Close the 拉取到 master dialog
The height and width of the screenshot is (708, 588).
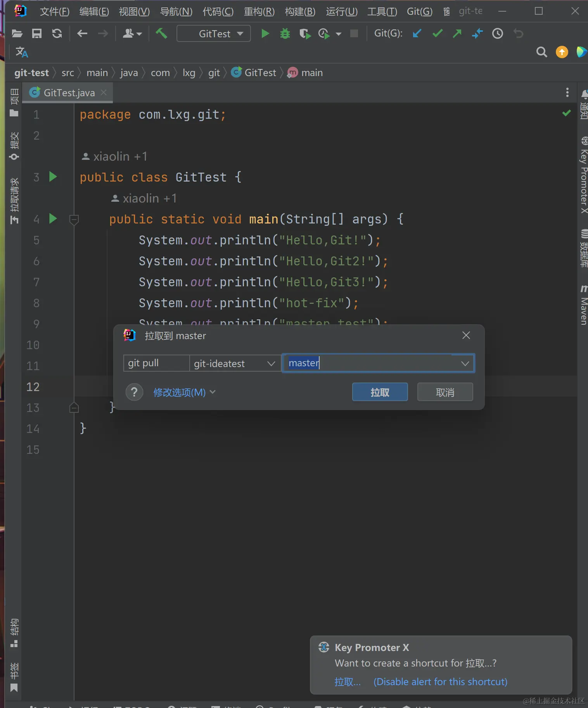point(466,335)
